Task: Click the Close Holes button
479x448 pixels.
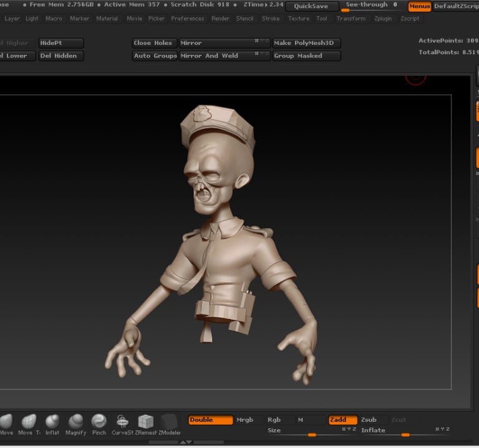Action: point(153,43)
